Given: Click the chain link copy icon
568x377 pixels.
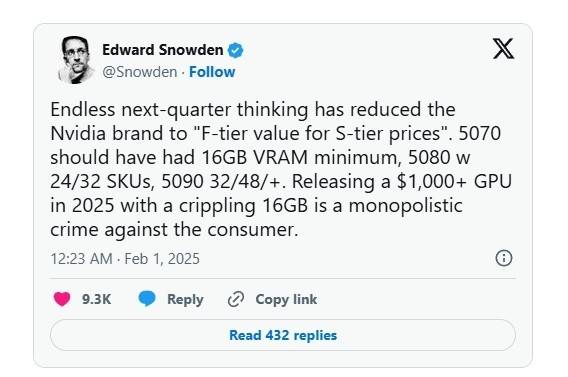Looking at the screenshot, I should (x=236, y=299).
